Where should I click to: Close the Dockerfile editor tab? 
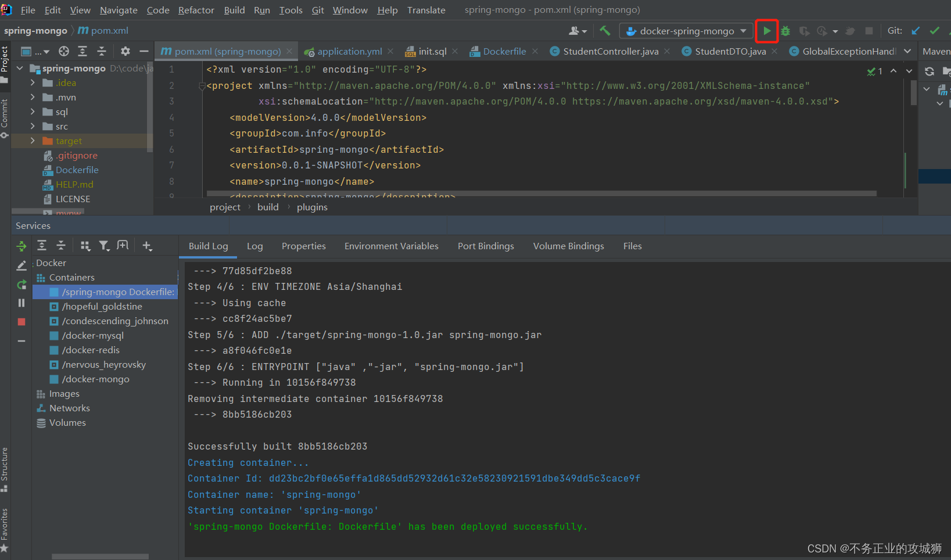535,51
